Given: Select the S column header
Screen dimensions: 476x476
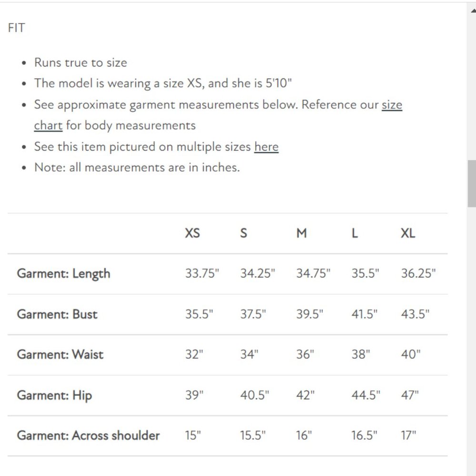Looking at the screenshot, I should 244,233.
